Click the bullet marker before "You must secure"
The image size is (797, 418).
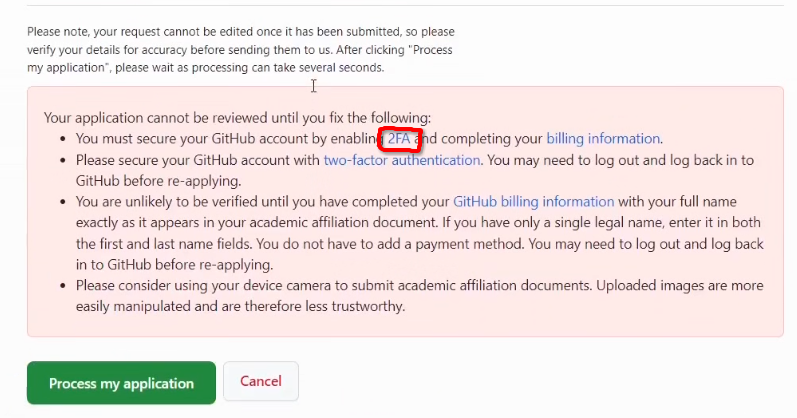pyautogui.click(x=63, y=139)
